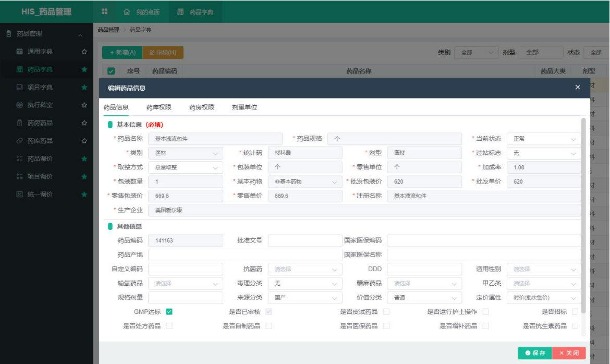
Task: Open the 取整方式 dropdown
Action: (186, 167)
